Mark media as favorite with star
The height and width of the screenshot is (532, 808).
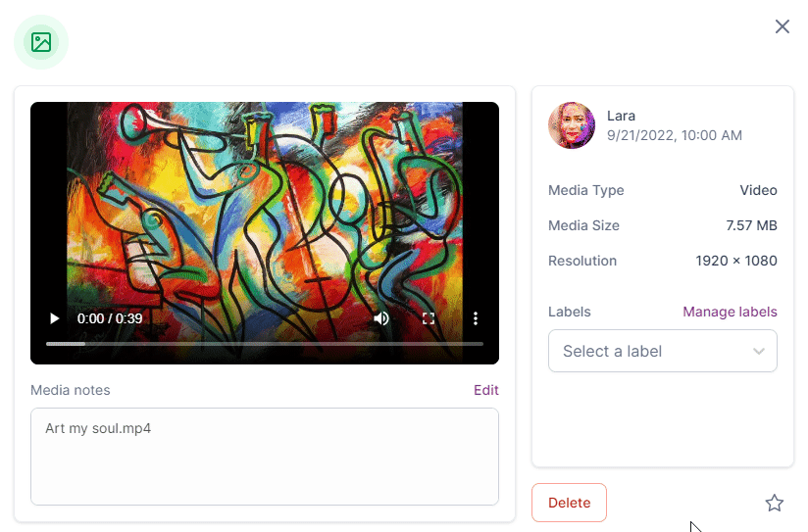(x=774, y=503)
